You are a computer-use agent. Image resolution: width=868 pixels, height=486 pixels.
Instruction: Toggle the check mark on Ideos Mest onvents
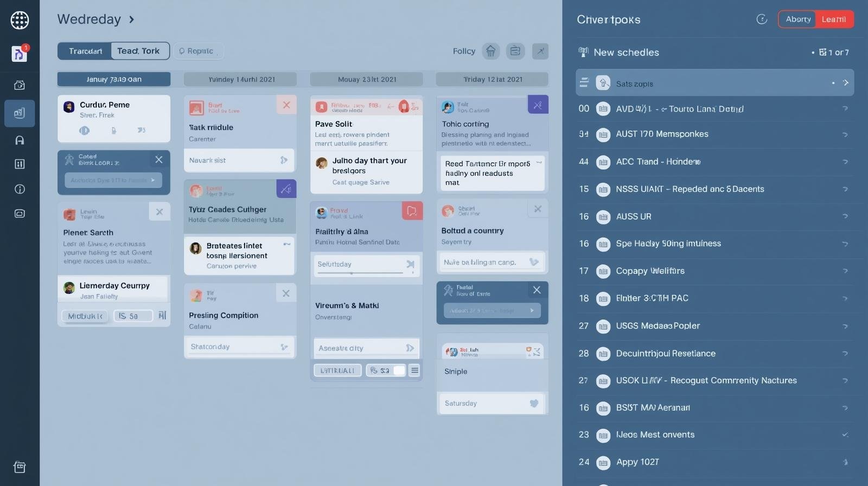click(x=845, y=434)
